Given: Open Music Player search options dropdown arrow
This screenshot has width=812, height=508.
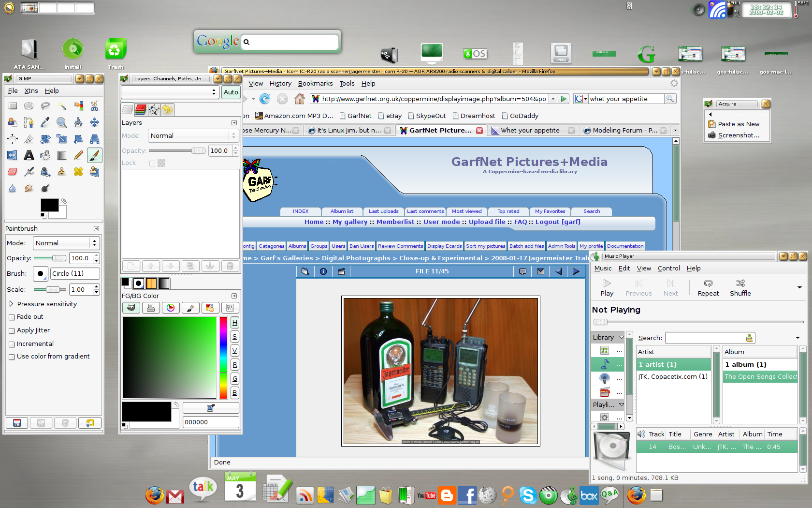Looking at the screenshot, I should [x=797, y=338].
